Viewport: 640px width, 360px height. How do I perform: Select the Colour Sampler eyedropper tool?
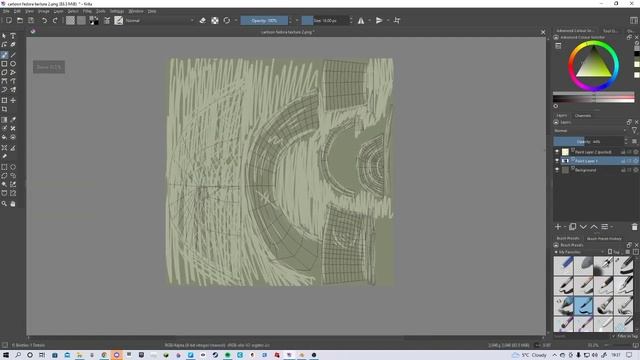click(x=13, y=120)
